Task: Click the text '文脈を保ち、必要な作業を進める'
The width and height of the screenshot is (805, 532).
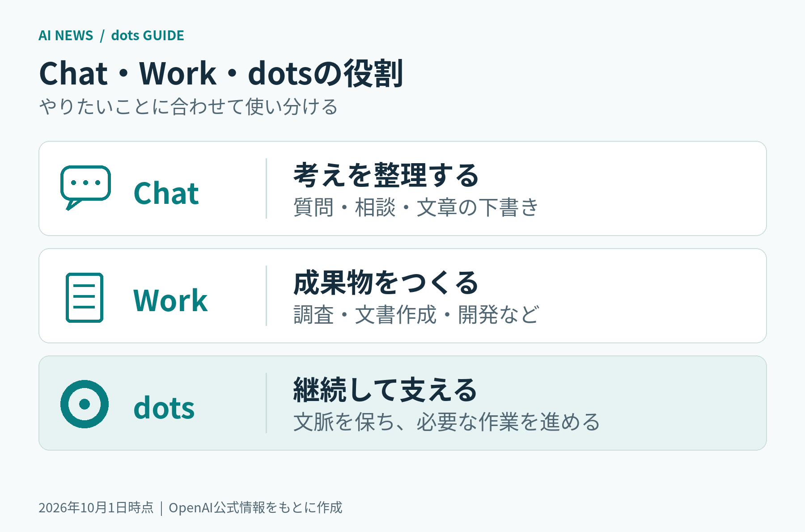Action: click(447, 422)
